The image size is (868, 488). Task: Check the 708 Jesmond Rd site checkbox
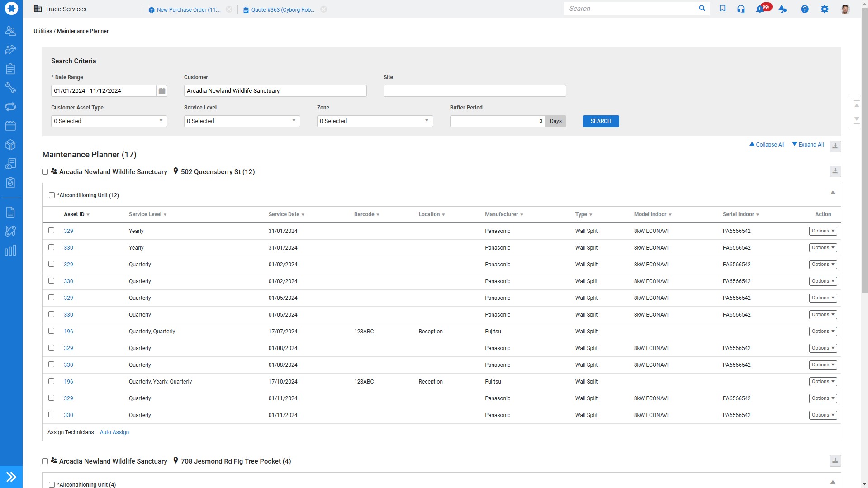45,461
